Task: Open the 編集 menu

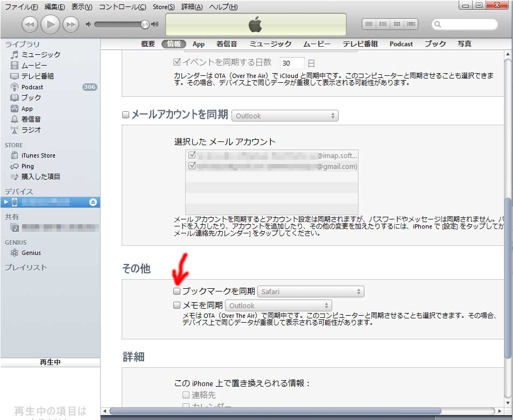Action: (x=54, y=7)
